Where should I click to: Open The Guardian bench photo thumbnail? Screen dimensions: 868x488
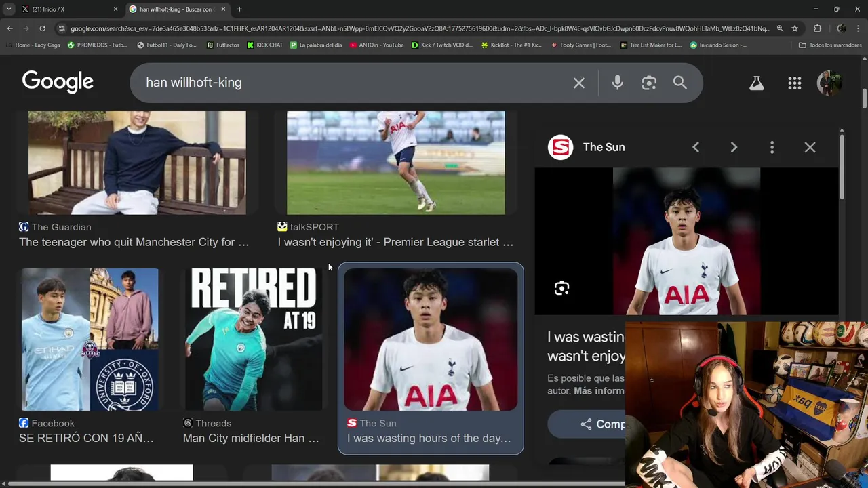[x=137, y=163]
